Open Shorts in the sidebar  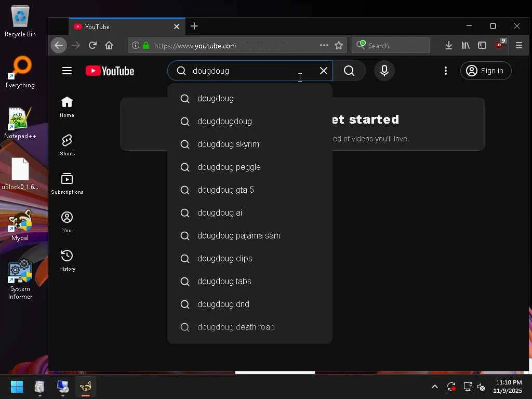(x=67, y=145)
